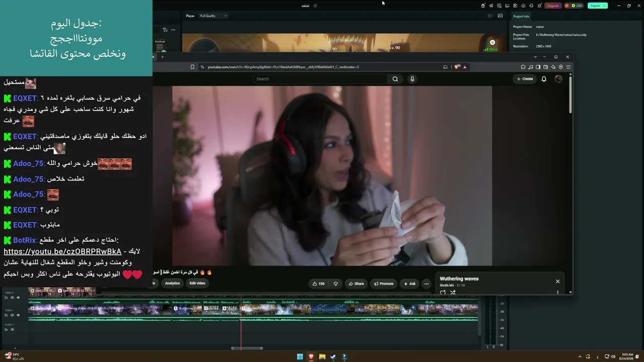Click the Edit video button

(197, 283)
